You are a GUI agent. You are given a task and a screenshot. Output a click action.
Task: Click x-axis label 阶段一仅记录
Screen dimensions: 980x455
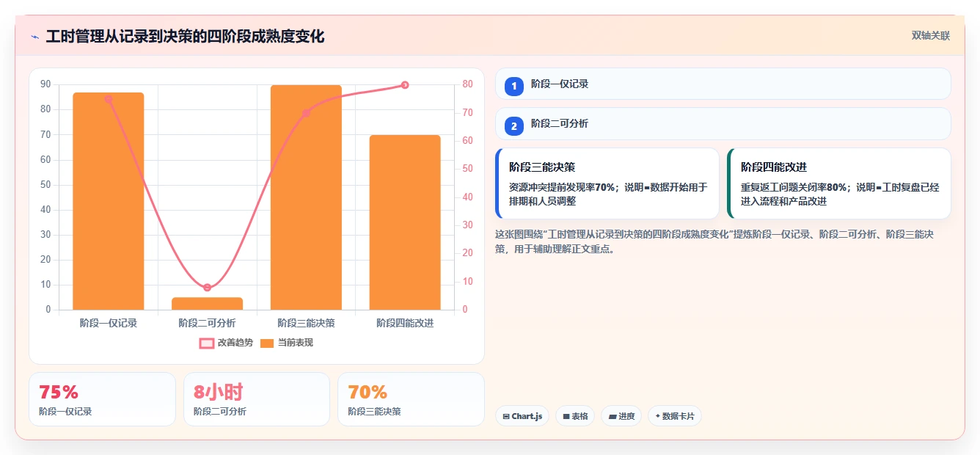point(109,323)
